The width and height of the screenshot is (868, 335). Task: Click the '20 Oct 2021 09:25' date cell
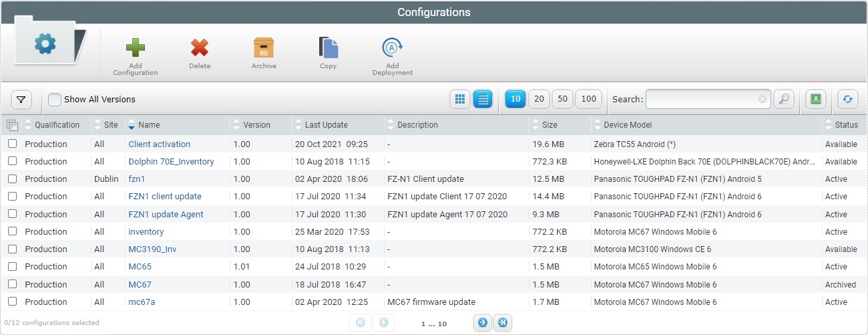click(x=333, y=144)
